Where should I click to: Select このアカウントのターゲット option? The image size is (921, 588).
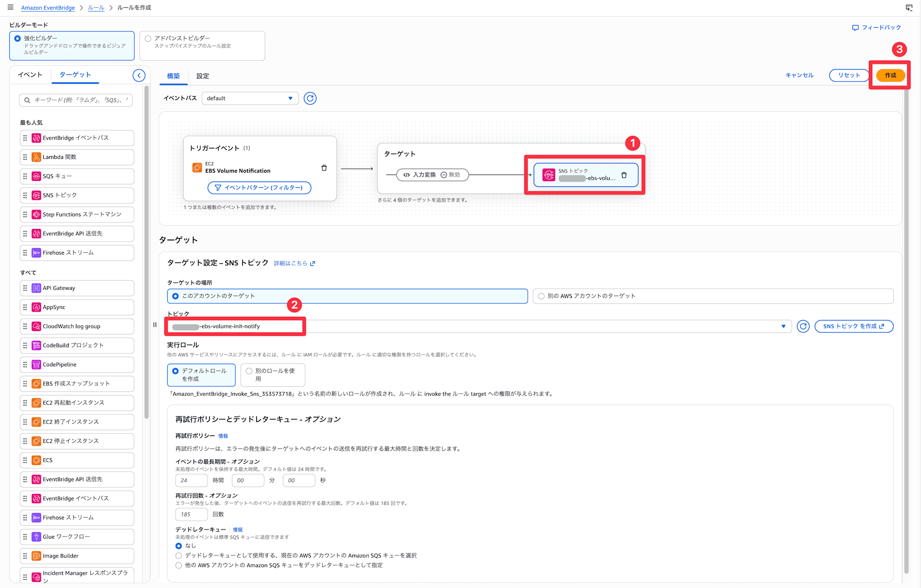[347, 296]
